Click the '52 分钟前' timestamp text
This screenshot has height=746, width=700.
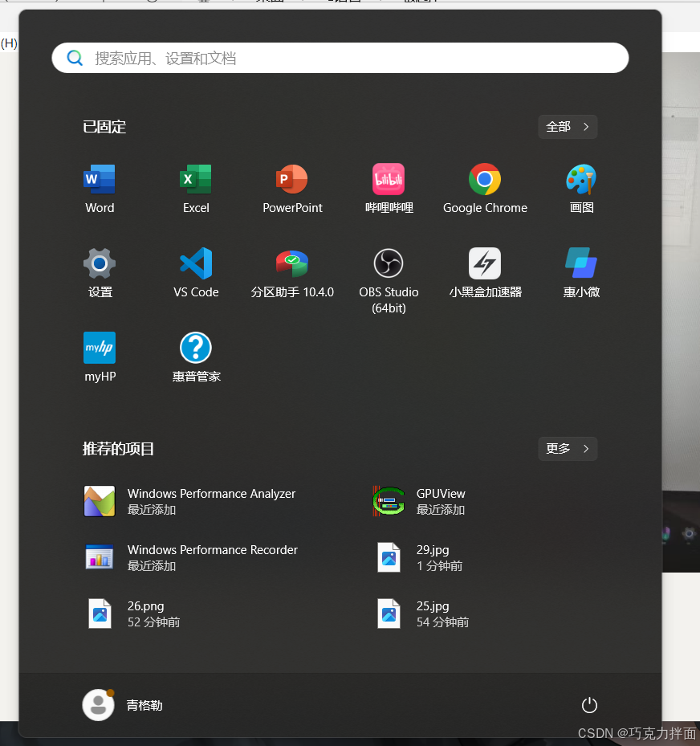point(153,622)
